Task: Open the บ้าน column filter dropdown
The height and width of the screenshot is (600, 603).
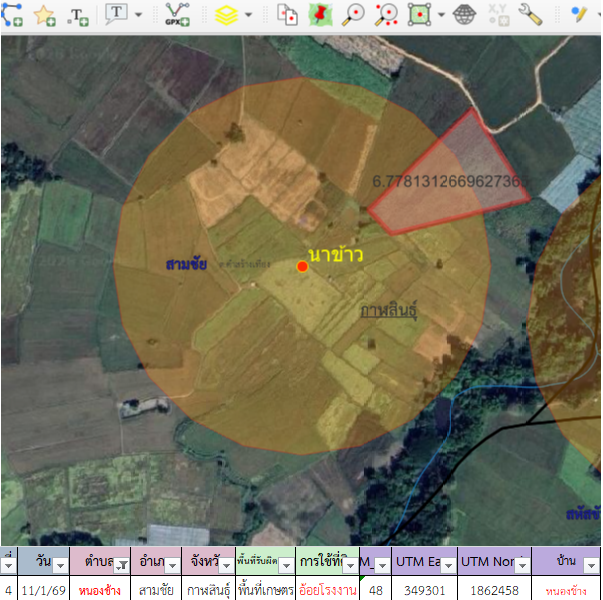Action: pos(592,565)
